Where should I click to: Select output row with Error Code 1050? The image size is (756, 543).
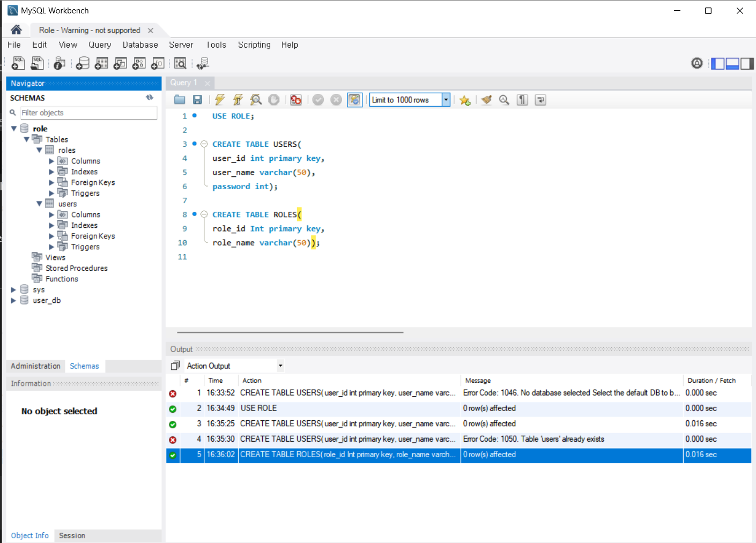[458, 439]
